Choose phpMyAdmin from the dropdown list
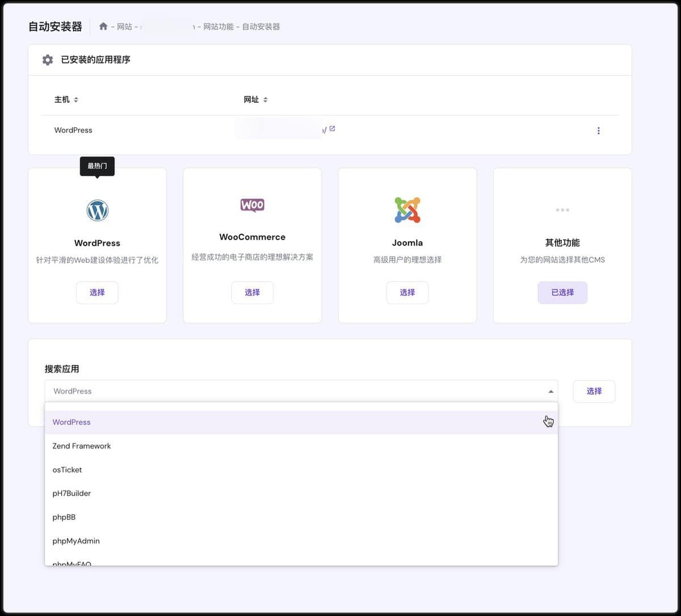681x616 pixels. [x=301, y=541]
